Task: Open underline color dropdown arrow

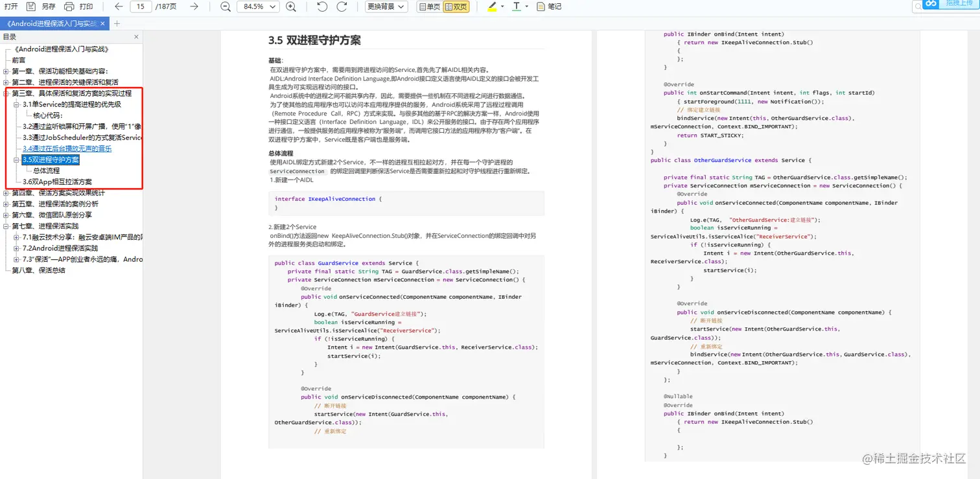Action: click(526, 6)
